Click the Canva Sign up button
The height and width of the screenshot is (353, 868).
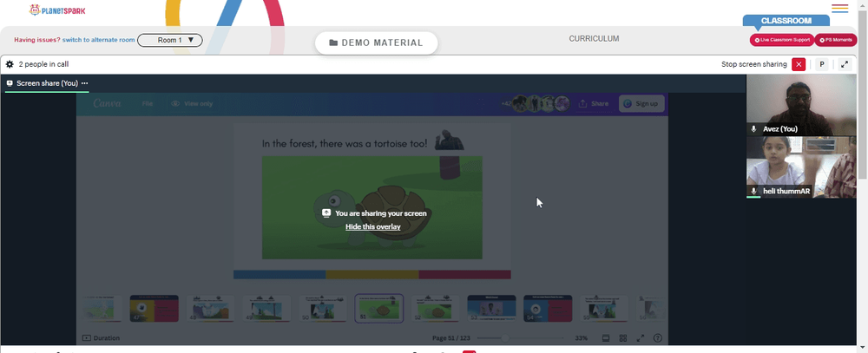[641, 103]
